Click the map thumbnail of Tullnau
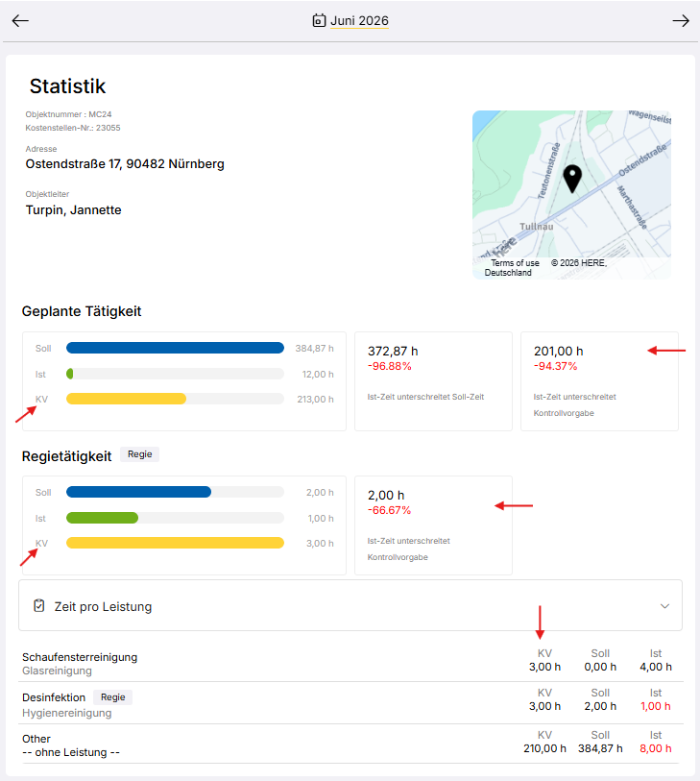The height and width of the screenshot is (781, 700). pos(571,195)
